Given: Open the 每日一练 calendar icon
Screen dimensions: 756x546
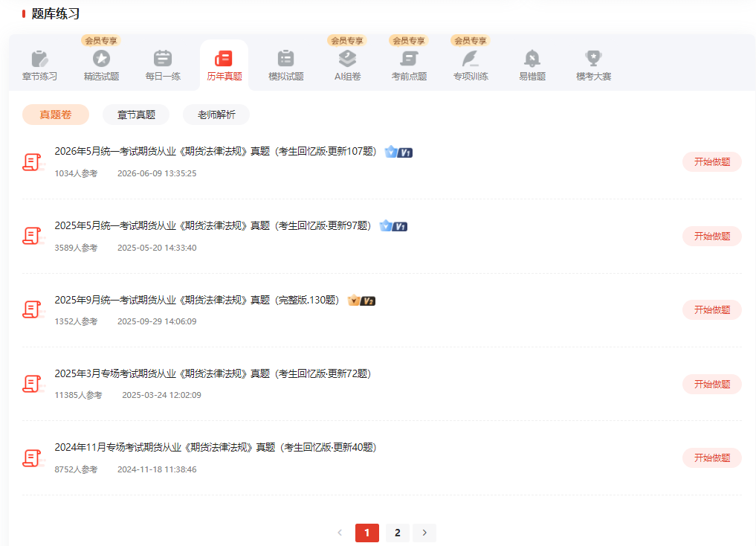Looking at the screenshot, I should click(x=163, y=59).
